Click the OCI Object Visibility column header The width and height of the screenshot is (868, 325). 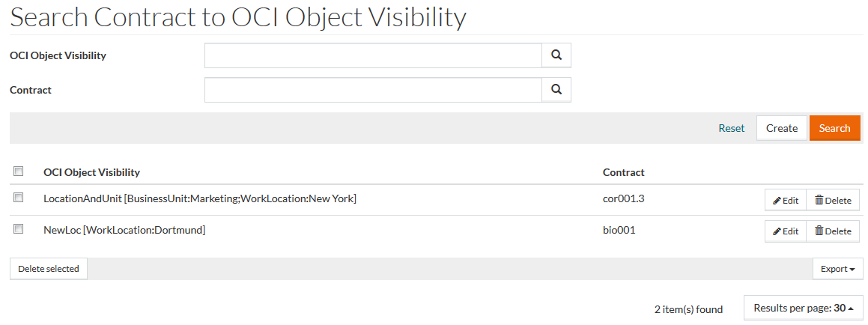point(91,172)
